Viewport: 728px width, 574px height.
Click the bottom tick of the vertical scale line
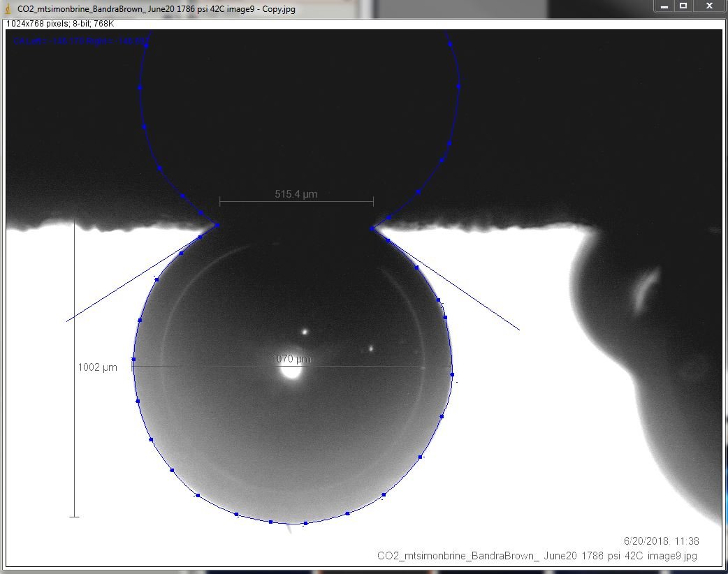coord(74,517)
